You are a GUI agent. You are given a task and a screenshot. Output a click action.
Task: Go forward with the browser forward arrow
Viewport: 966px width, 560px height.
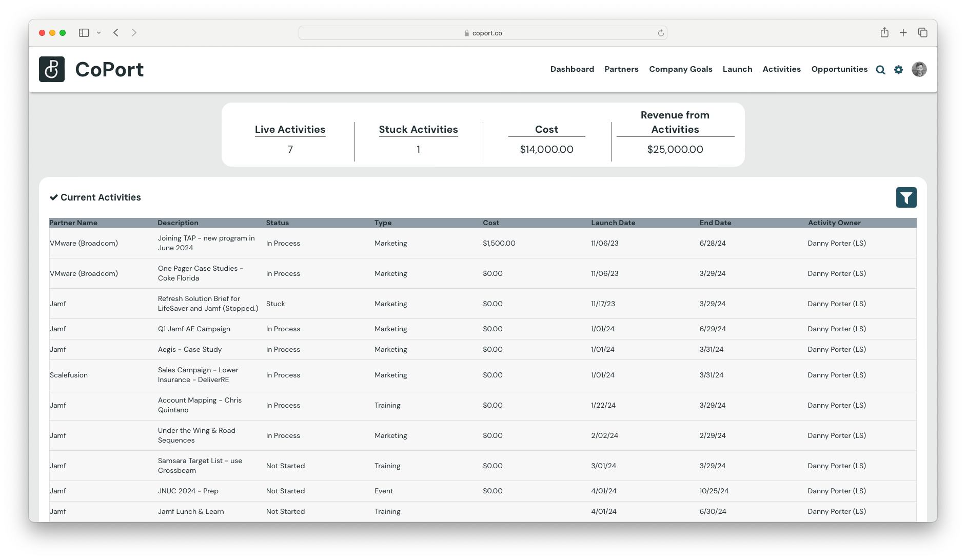[x=134, y=33]
